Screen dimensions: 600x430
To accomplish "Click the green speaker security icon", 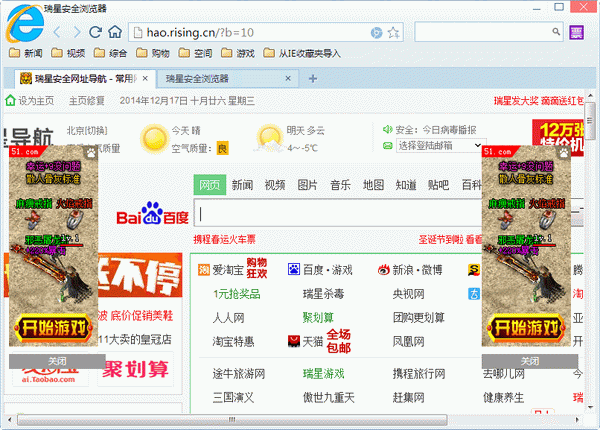I will pos(388,130).
